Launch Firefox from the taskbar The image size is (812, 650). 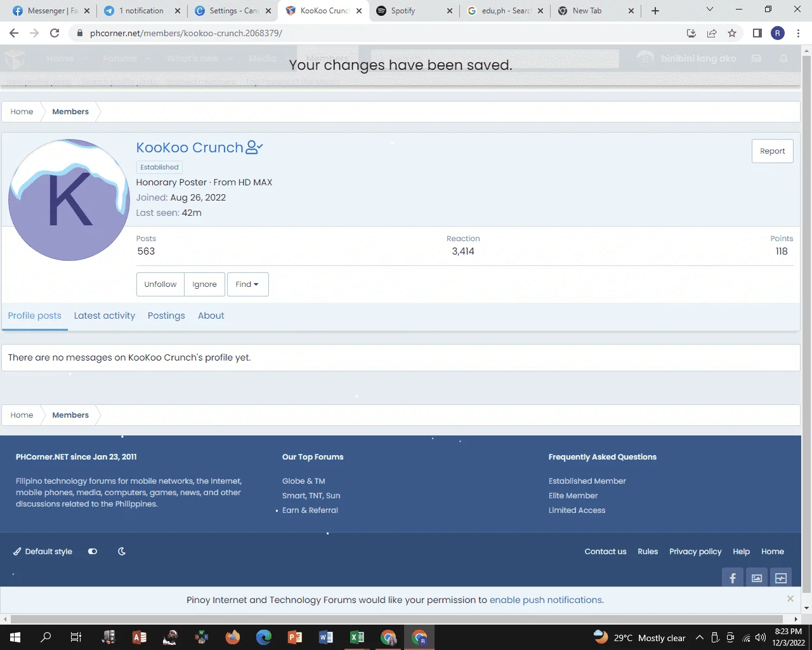point(233,637)
